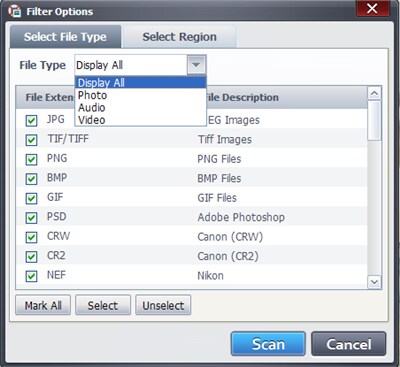Select the Canon (CRW) description
This screenshot has height=367, width=400.
click(230, 237)
